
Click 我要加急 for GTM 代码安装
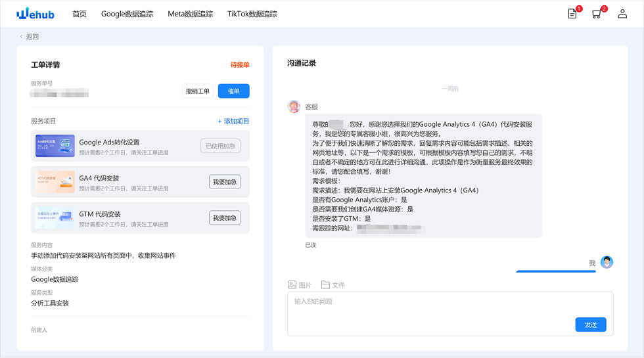pyautogui.click(x=225, y=218)
